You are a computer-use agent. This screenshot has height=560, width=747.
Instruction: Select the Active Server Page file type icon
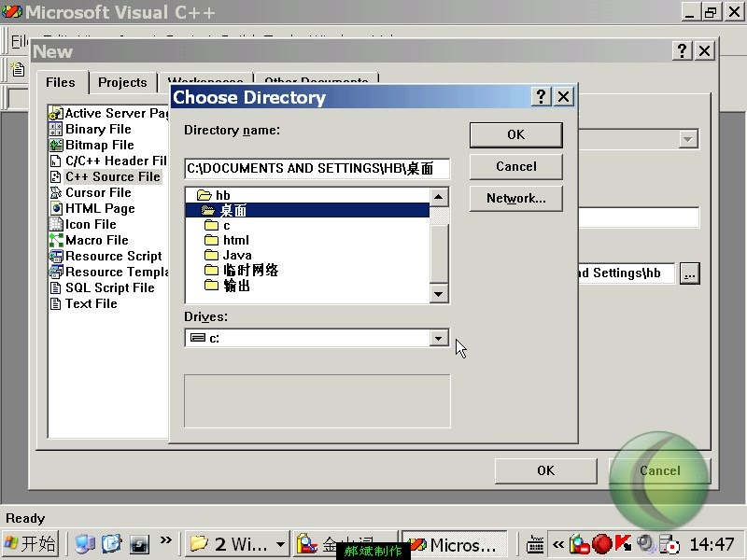(x=56, y=113)
